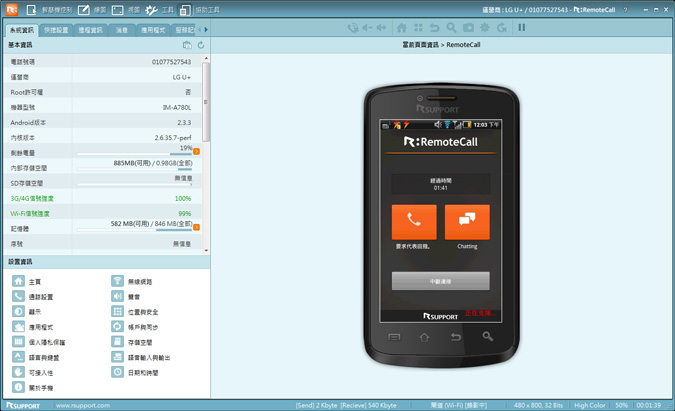
Task: Open the assistant tools menu
Action: pos(199,9)
